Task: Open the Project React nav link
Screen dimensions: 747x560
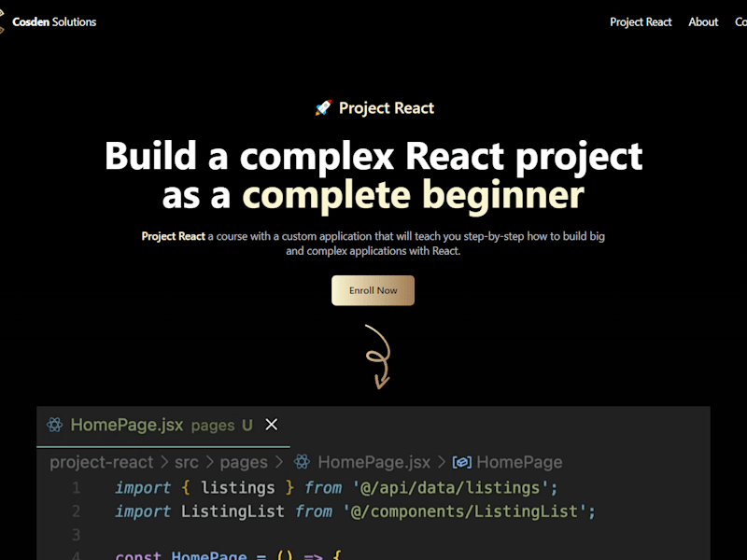Action: (x=641, y=21)
